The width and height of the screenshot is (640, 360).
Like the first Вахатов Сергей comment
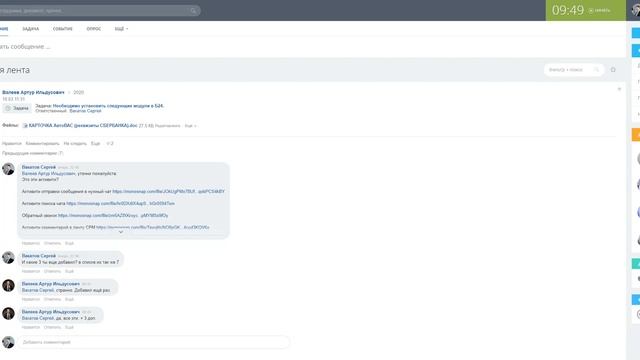coord(31,243)
